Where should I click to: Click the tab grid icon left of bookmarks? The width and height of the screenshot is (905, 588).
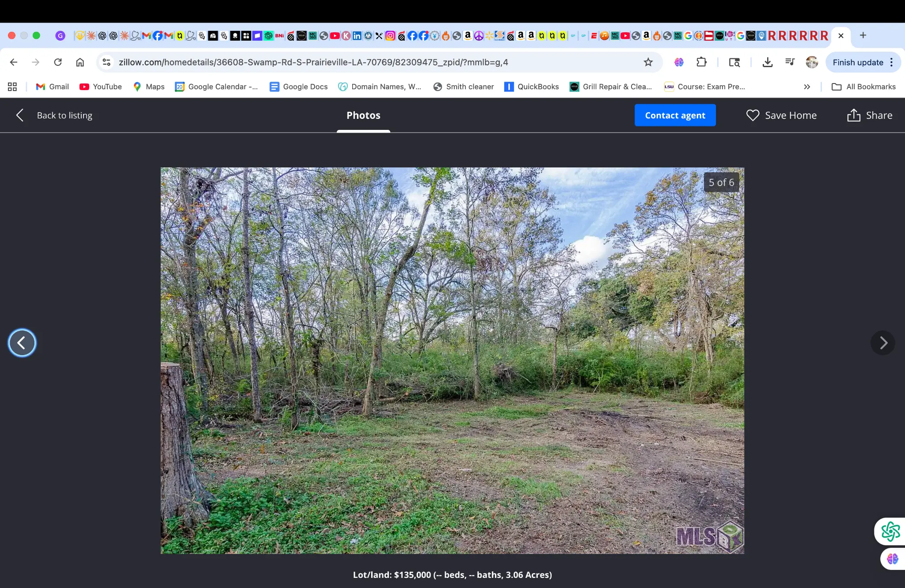(x=12, y=87)
